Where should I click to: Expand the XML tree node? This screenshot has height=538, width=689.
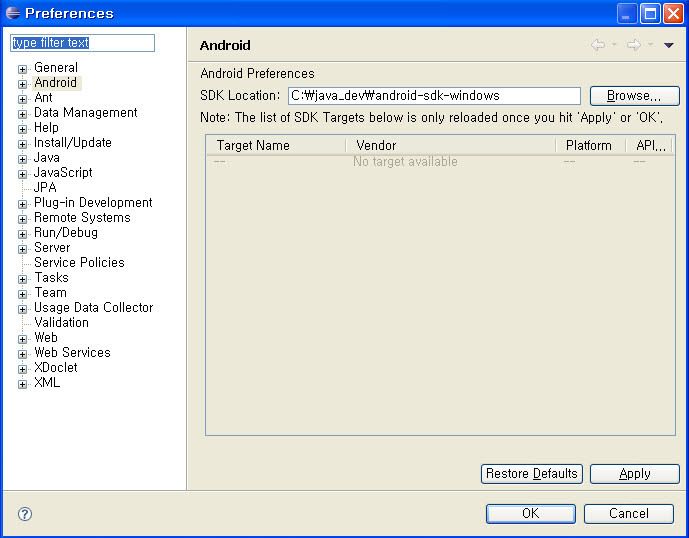point(22,384)
